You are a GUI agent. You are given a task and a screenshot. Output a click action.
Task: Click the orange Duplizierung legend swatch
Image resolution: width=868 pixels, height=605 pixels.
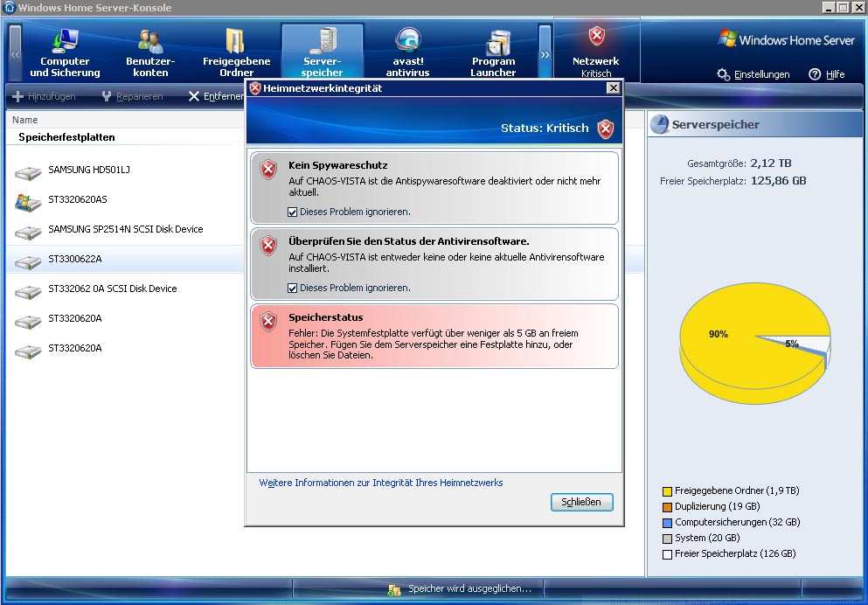click(x=667, y=507)
